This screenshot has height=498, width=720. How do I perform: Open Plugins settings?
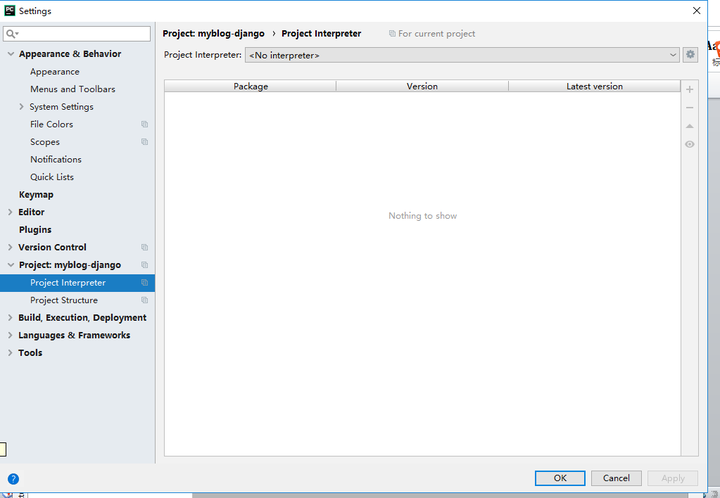coord(35,229)
